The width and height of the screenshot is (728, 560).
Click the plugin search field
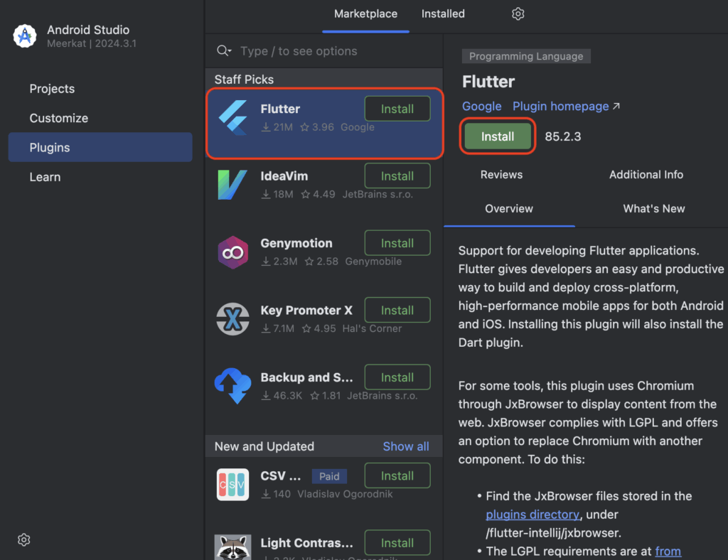coord(324,51)
